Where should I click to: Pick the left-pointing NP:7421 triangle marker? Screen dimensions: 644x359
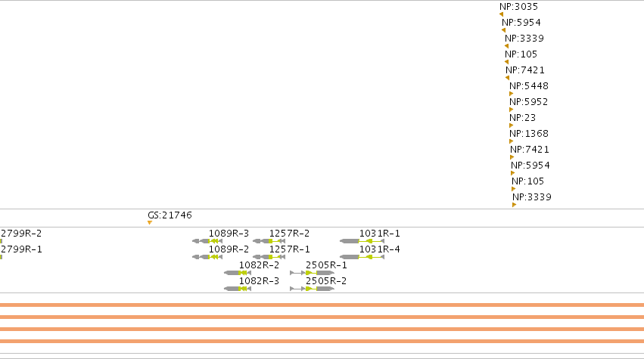click(508, 78)
